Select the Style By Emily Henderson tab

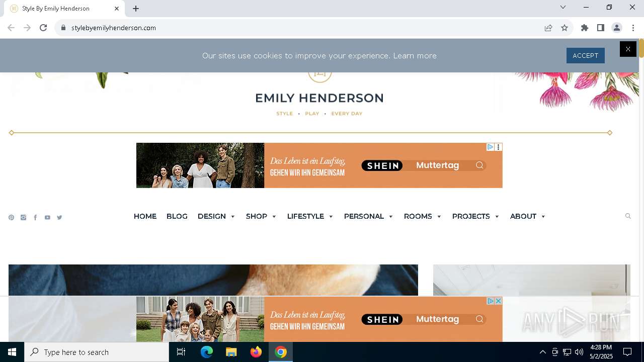coord(64,9)
